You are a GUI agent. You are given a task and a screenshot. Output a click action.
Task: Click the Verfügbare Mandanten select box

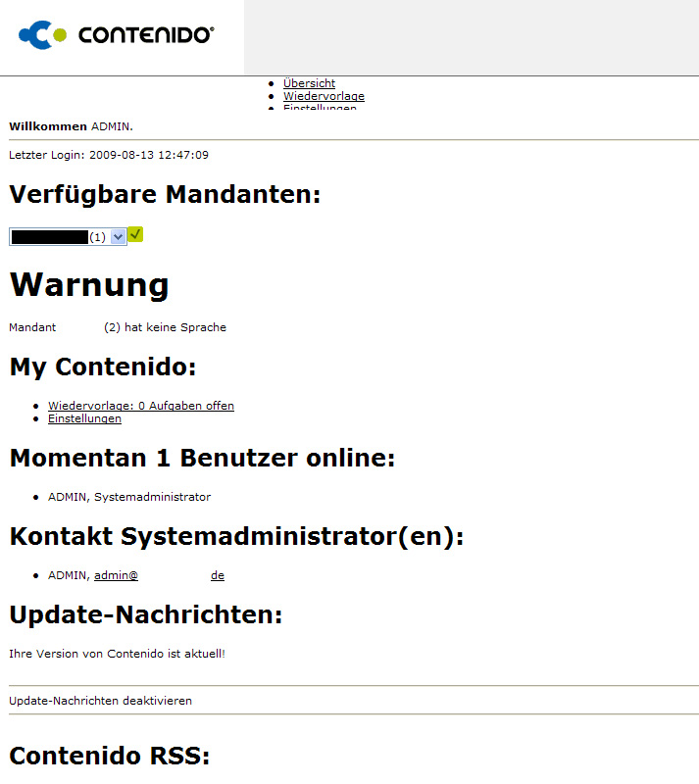pos(59,237)
